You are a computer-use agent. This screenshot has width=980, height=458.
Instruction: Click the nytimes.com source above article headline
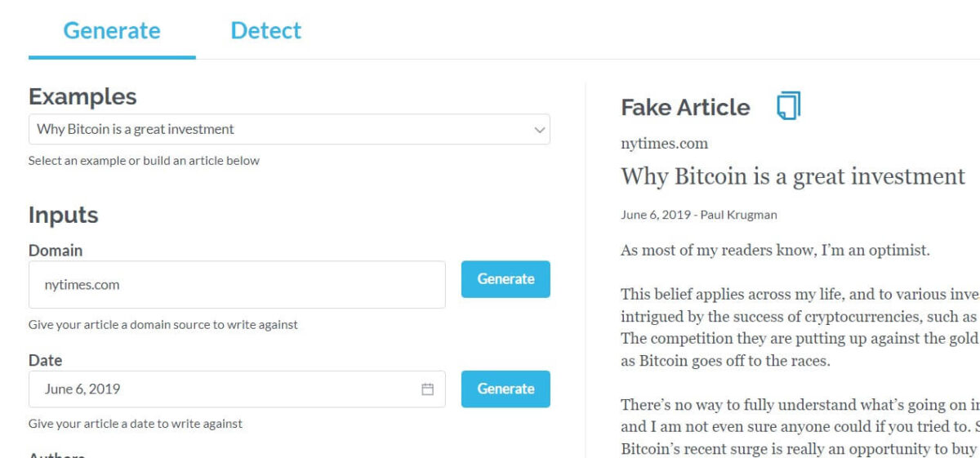point(664,144)
